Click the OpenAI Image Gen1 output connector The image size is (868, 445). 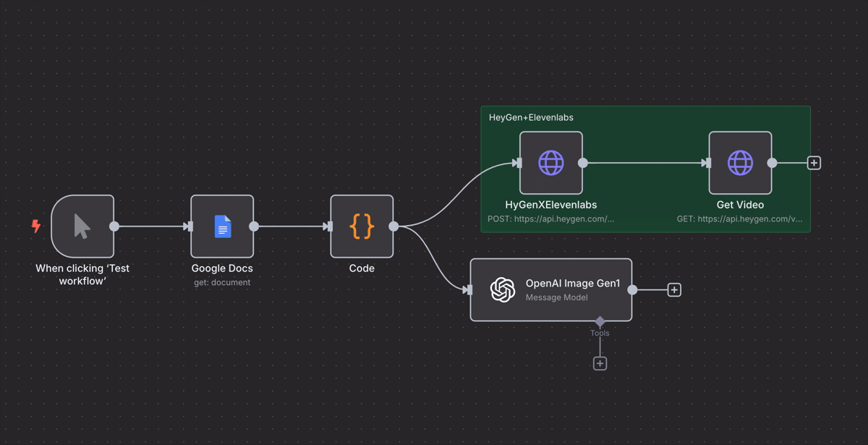click(x=632, y=289)
